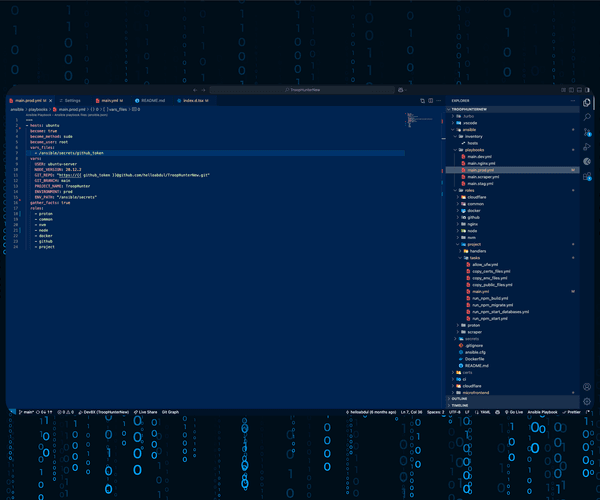Open main.stag.yml in playbooks
600x500 pixels.
pyautogui.click(x=512, y=184)
